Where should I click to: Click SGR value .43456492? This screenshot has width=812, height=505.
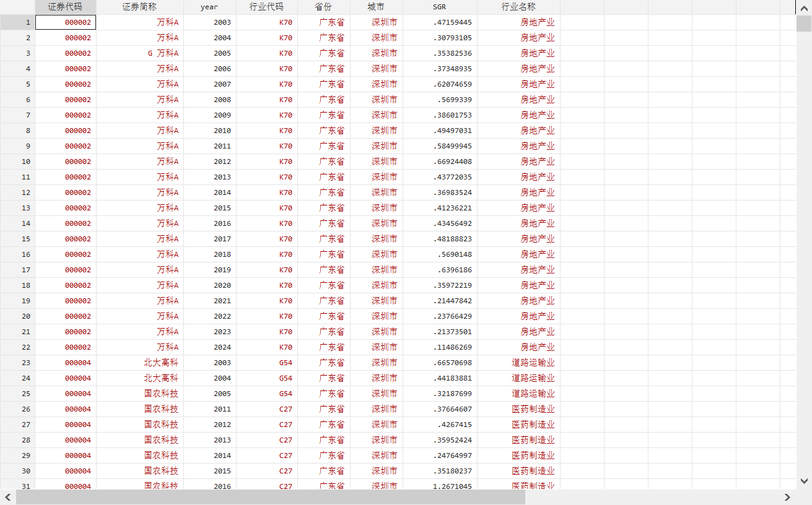click(440, 223)
